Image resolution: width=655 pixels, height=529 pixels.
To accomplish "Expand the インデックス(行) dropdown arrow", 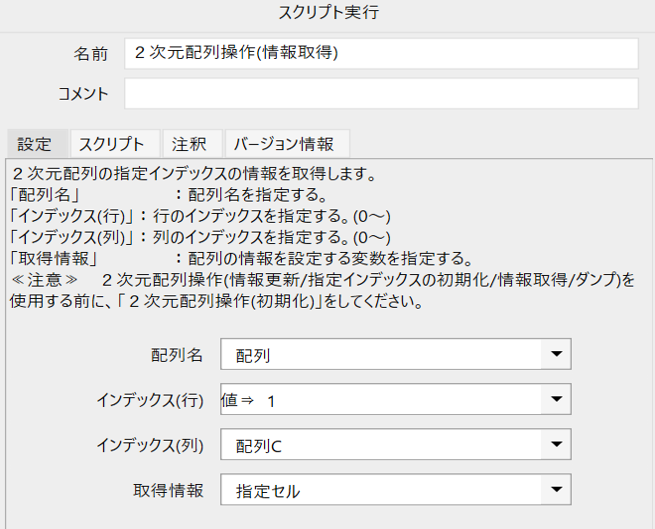I will coord(556,399).
